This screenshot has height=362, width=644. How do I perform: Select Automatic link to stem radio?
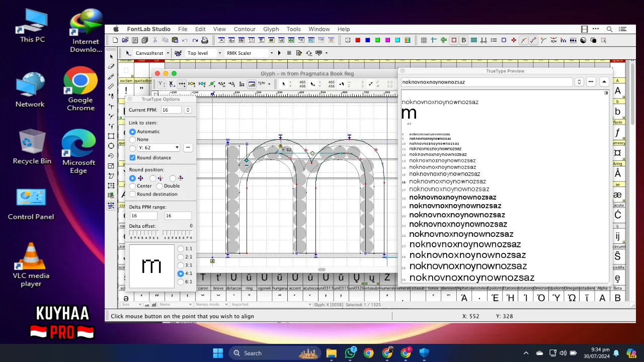pyautogui.click(x=132, y=131)
